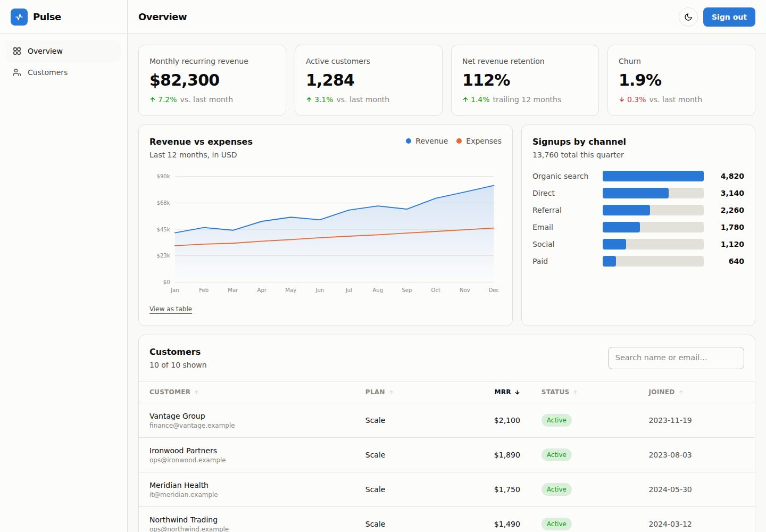Click the Overview grid icon in the sidebar
This screenshot has width=766, height=532.
pyautogui.click(x=17, y=51)
